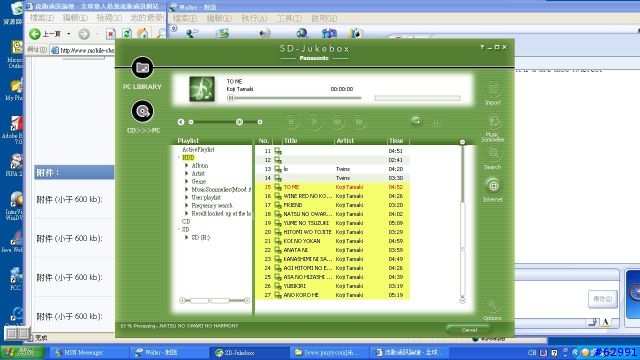The image size is (640, 360).
Task: Switch to CD>>>PC ripping icon
Action: tap(142, 111)
